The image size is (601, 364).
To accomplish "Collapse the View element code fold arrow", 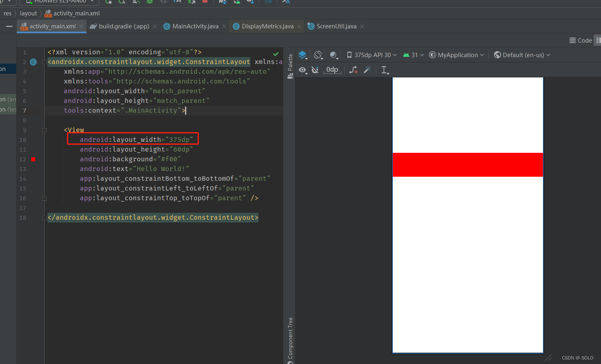I will 44,130.
